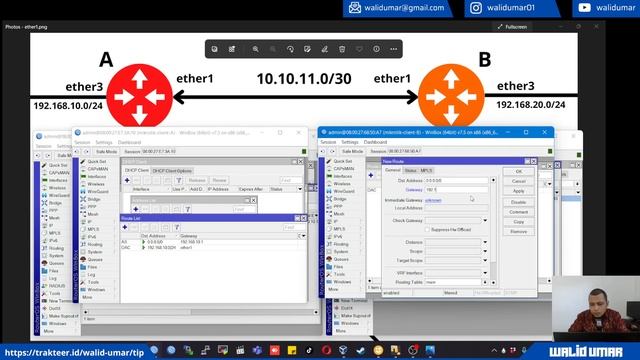Switch to the MPLS tab in New Route

click(426, 170)
